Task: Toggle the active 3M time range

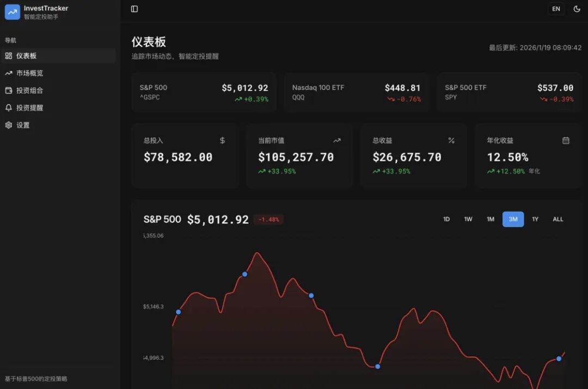Action: coord(512,219)
